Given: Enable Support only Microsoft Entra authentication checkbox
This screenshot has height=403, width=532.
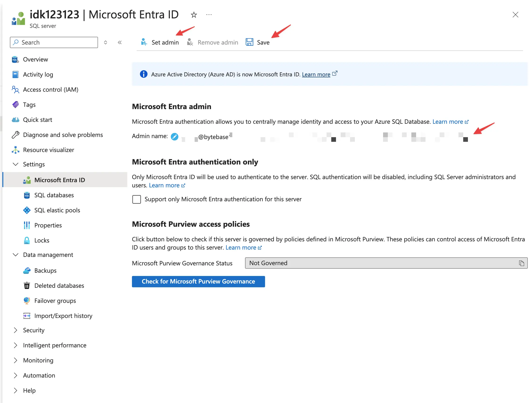Looking at the screenshot, I should [x=136, y=199].
